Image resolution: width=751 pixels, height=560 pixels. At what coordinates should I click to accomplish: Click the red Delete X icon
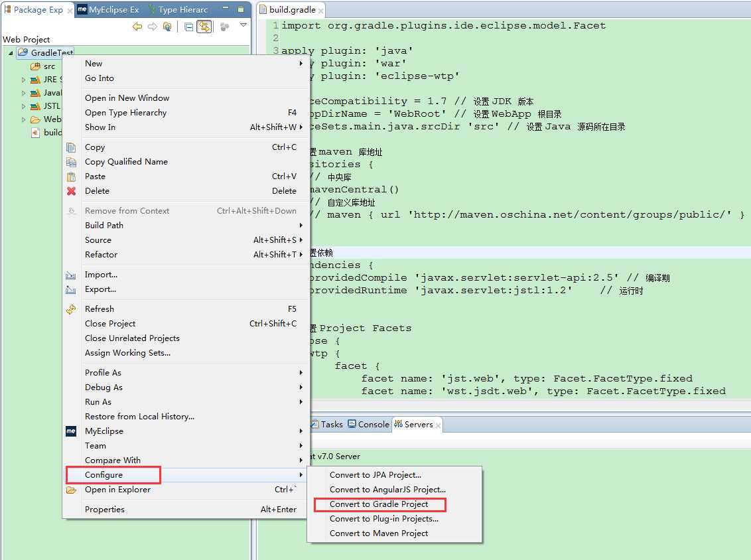(x=71, y=191)
